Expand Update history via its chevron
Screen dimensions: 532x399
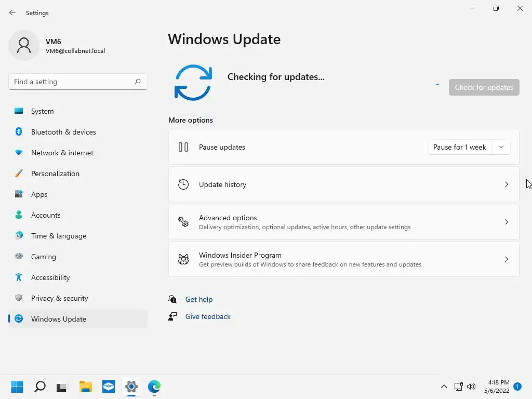[x=506, y=184]
